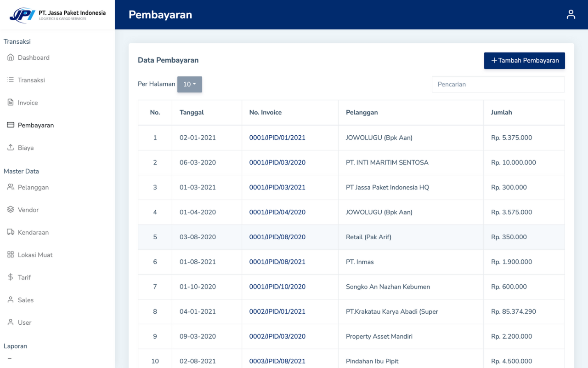The image size is (588, 368).
Task: Expand the Laporan section
Action: click(x=15, y=345)
